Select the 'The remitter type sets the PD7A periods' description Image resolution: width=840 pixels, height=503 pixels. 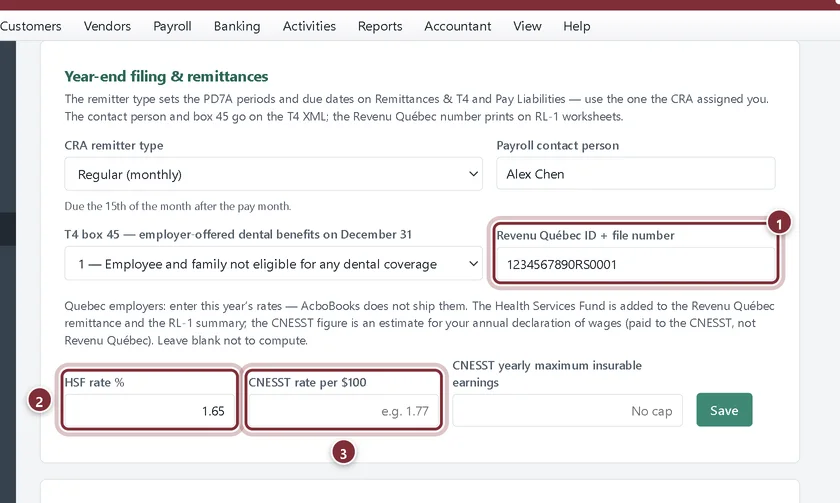pyautogui.click(x=417, y=108)
